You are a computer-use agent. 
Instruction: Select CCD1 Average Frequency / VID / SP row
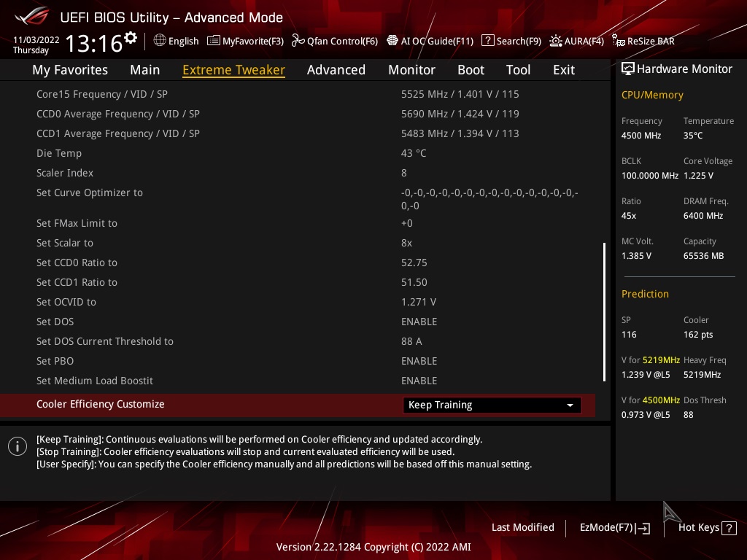coord(298,133)
